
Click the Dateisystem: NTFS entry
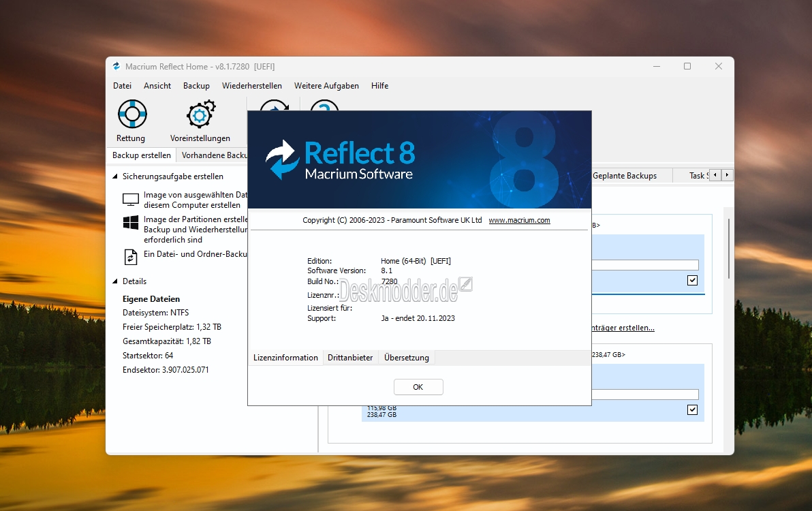click(x=155, y=313)
